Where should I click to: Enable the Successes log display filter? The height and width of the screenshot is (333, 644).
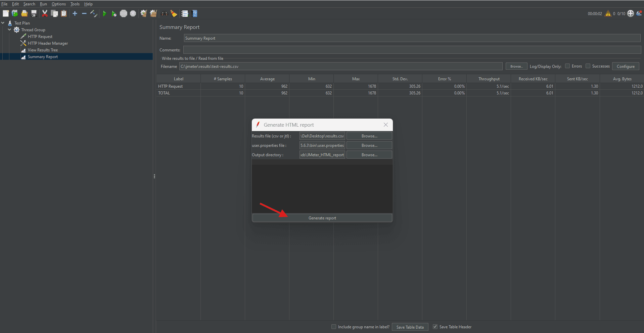click(x=589, y=66)
